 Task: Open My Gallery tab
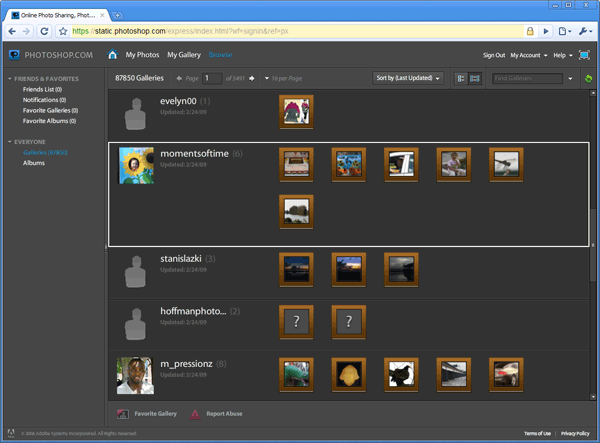(x=184, y=55)
